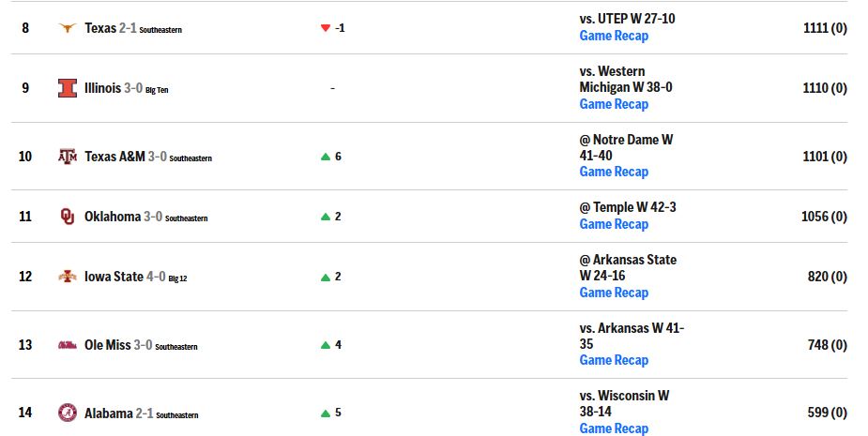Click green up arrow beside Alabama
868x436 pixels.
coord(326,413)
